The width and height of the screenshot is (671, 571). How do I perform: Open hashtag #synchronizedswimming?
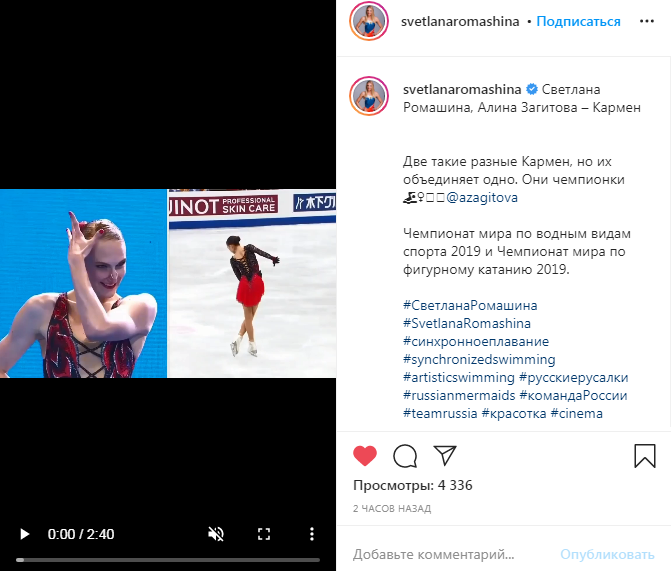click(x=479, y=360)
